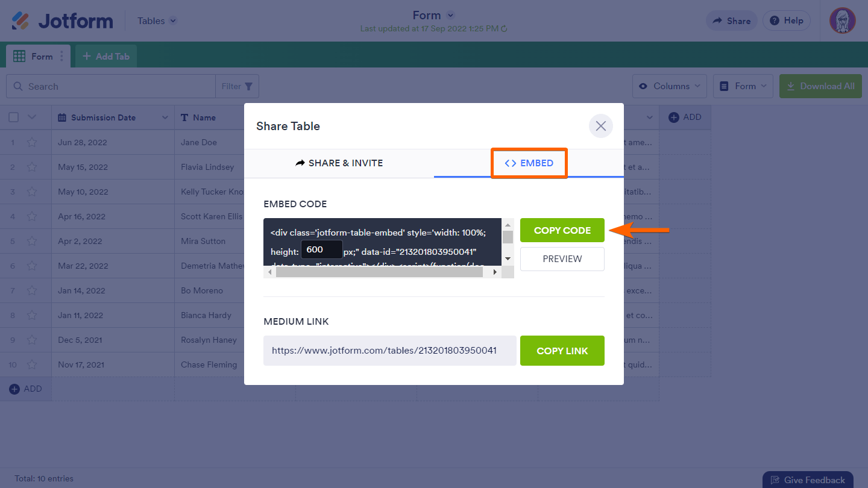Star the Jane Doe row
The image size is (868, 488).
32,142
